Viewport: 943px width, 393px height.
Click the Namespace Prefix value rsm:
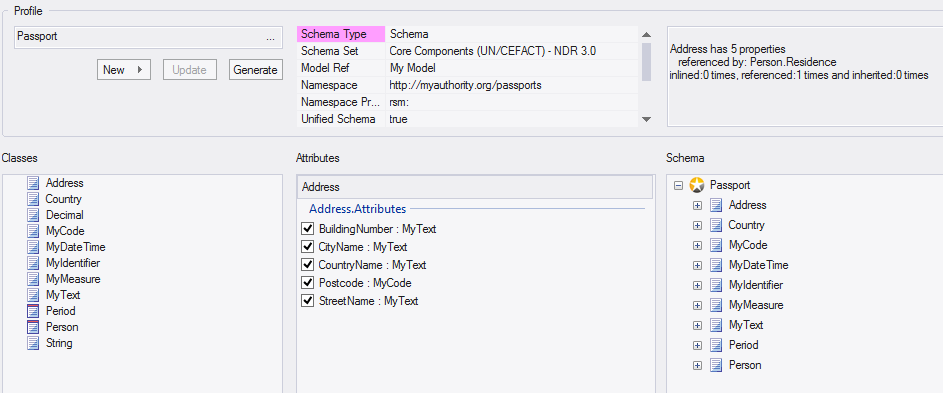click(x=399, y=102)
